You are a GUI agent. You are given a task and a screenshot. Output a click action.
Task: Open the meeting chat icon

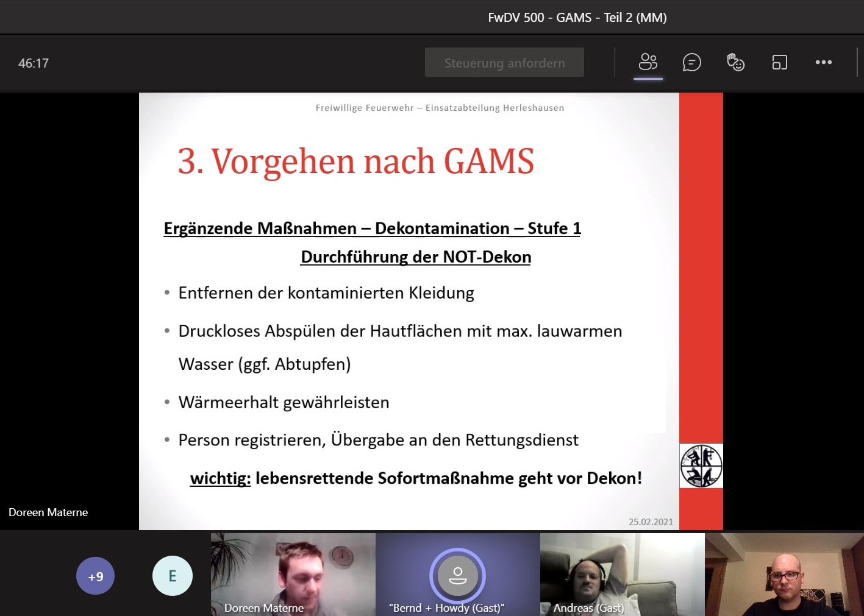691,62
